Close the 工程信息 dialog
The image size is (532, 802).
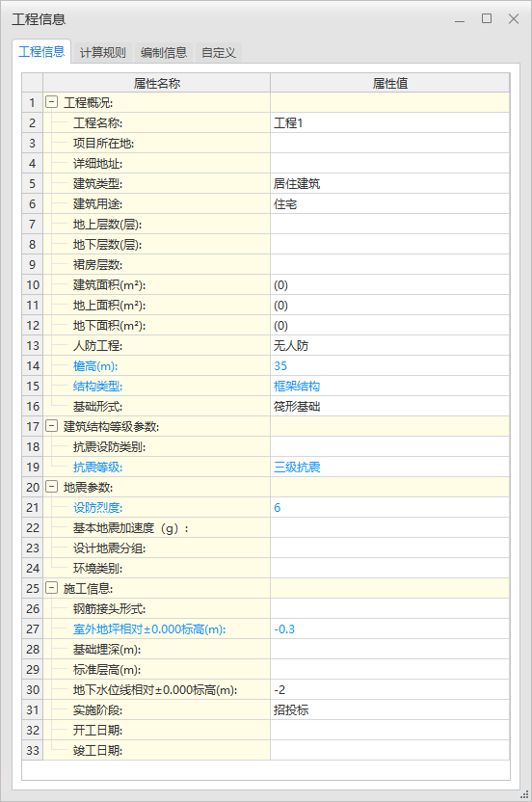[x=514, y=19]
